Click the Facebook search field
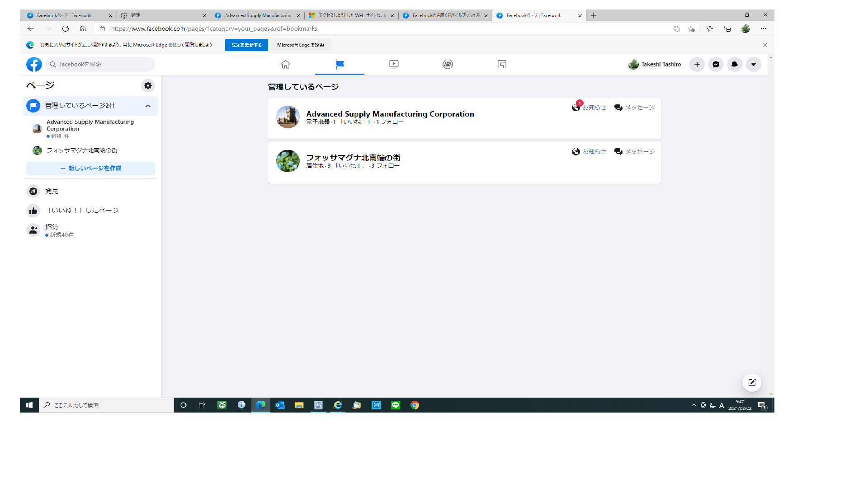This screenshot has width=868, height=488. 100,64
